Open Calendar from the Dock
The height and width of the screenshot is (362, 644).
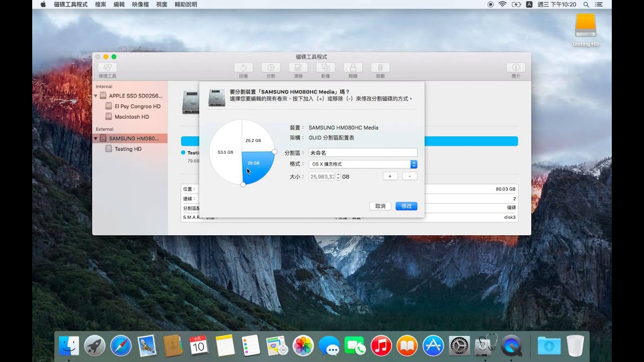tap(199, 345)
